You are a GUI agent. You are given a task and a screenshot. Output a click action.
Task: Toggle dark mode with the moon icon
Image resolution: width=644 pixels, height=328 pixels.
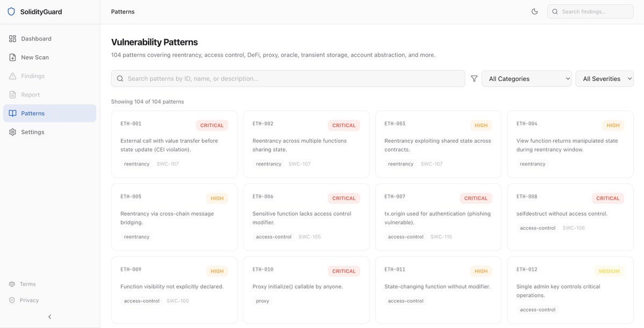(x=535, y=11)
